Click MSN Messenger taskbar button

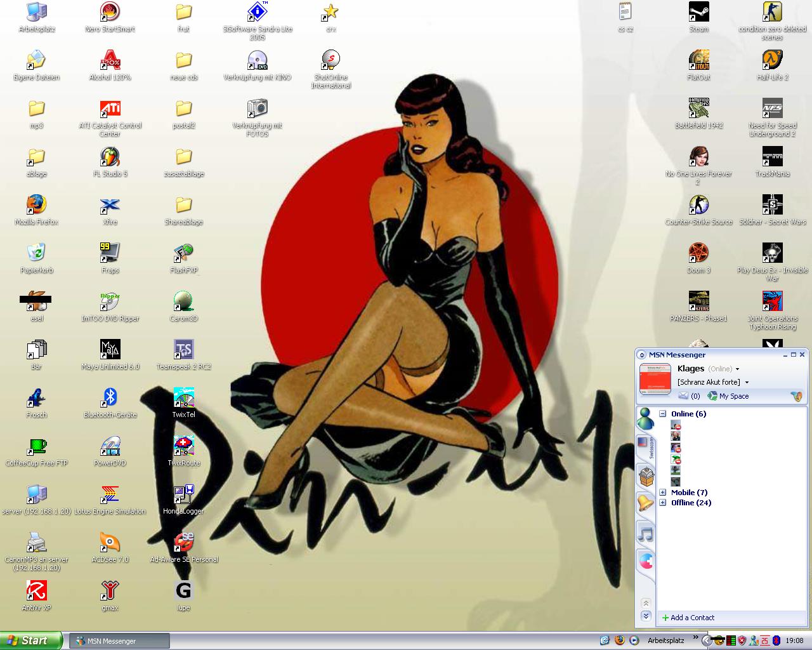coord(119,641)
